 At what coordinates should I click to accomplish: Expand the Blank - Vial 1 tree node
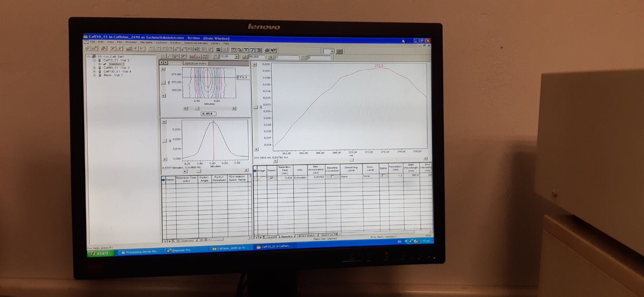[94, 75]
